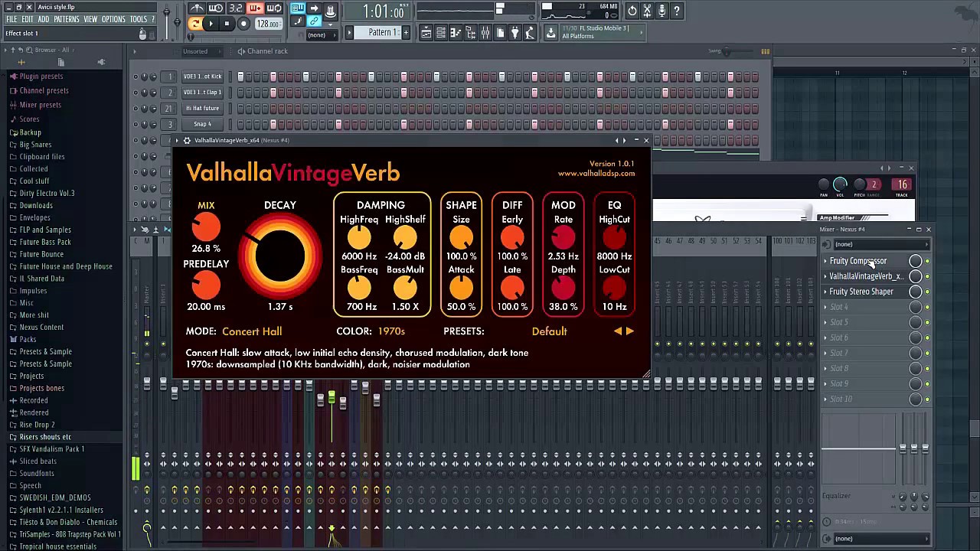Open the PATTERNS menu
980x551 pixels.
coord(67,19)
